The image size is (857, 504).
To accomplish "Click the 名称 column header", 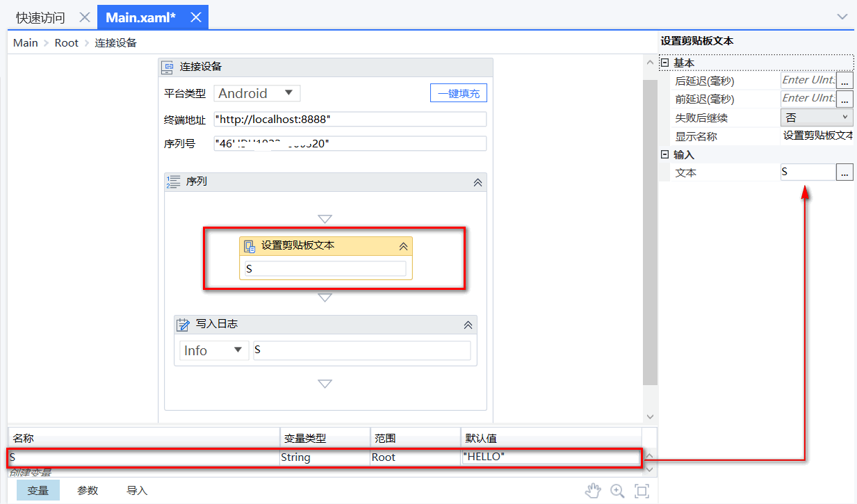I will point(143,439).
